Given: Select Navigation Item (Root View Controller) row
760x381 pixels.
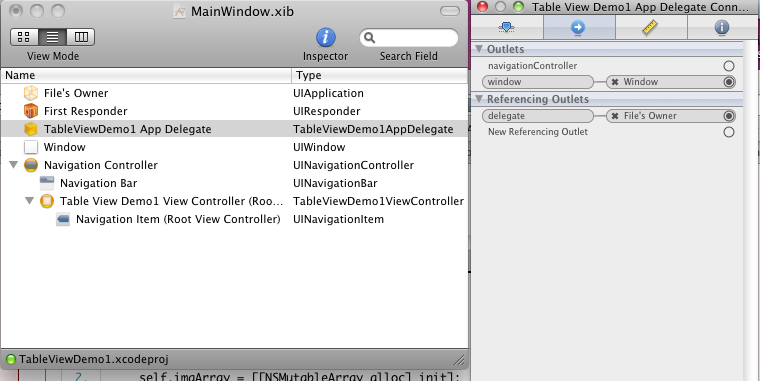Looking at the screenshot, I should click(x=234, y=219).
